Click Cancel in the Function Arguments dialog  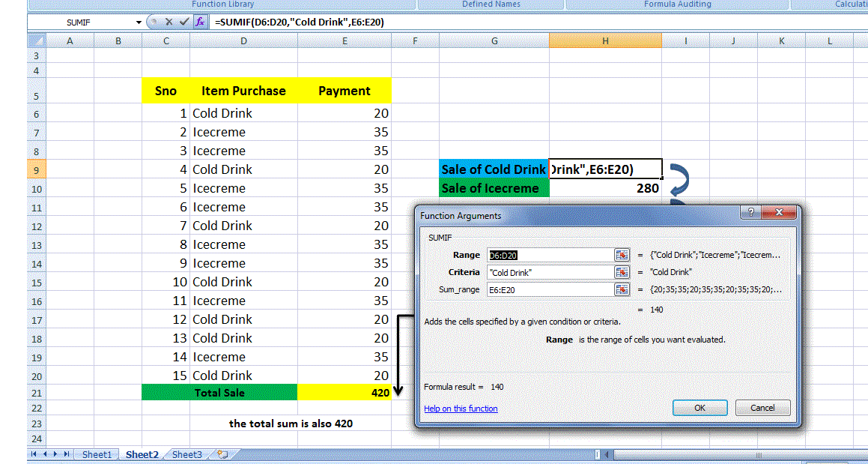pyautogui.click(x=762, y=408)
